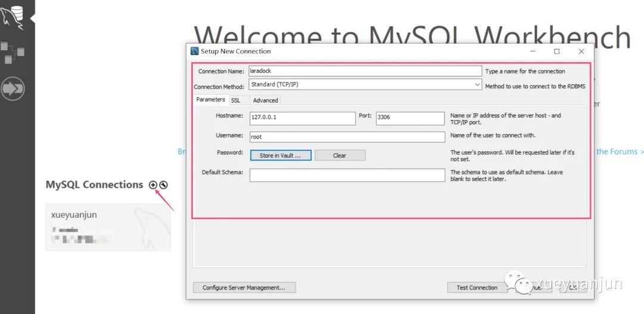The width and height of the screenshot is (644, 314).
Task: Focus the Username field
Action: 347,137
